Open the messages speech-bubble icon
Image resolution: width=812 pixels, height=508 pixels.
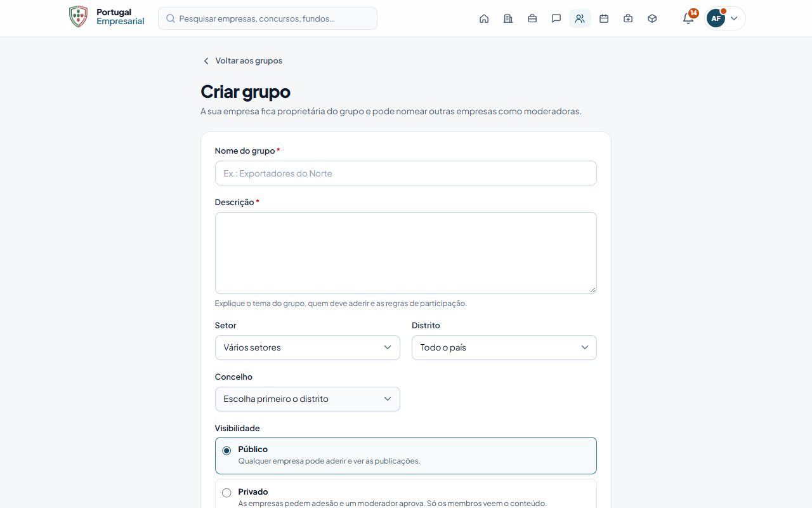556,18
